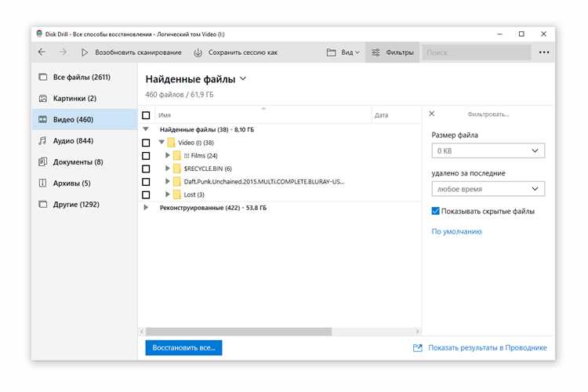Open the View menu in toolbar
The image size is (588, 392).
tap(343, 53)
